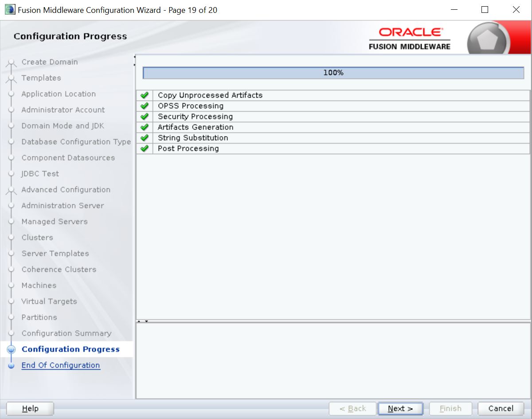Click the Security Processing row text
Screen dimensions: 532x419
[195, 117]
